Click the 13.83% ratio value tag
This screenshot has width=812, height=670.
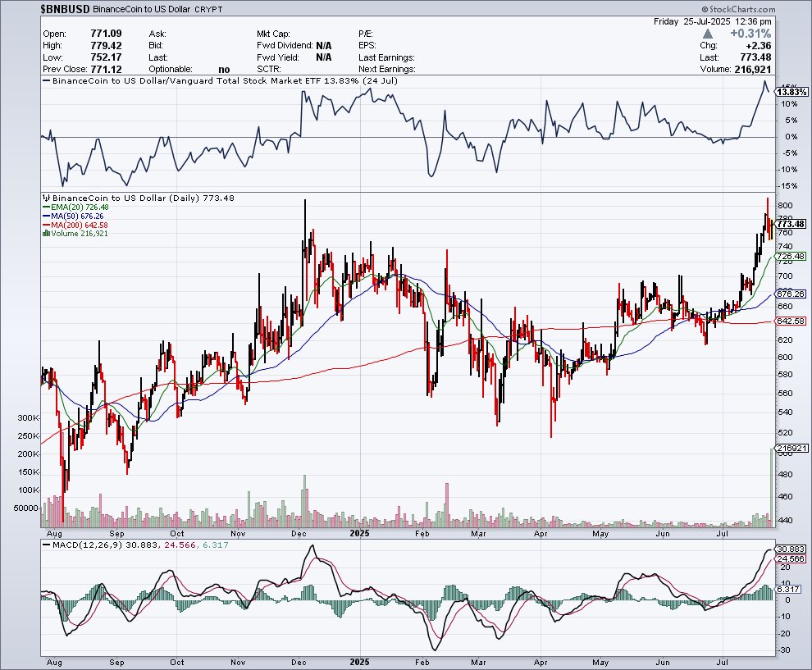(x=791, y=92)
